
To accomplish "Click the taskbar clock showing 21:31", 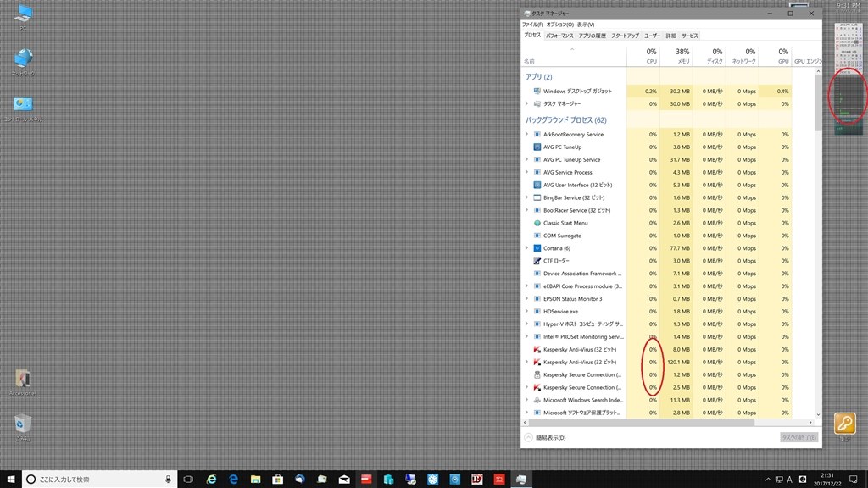I will [x=827, y=480].
